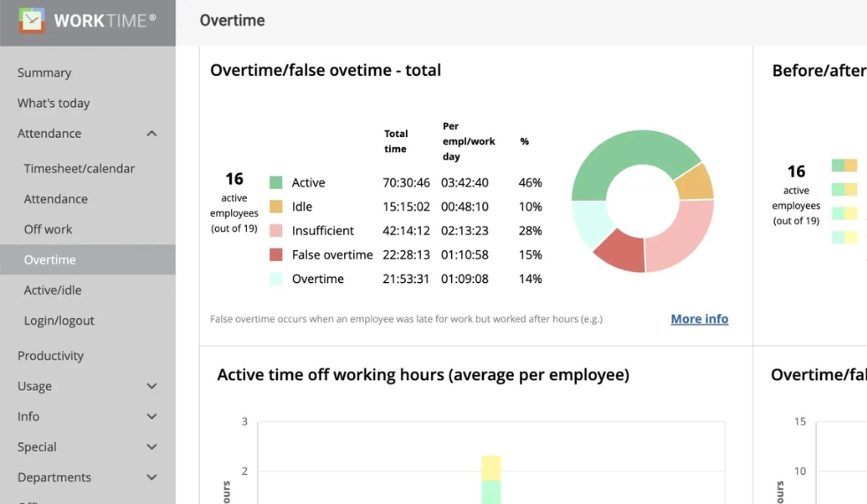This screenshot has width=867, height=504.
Task: Select Attendance sub-item under Attendance
Action: coord(55,199)
